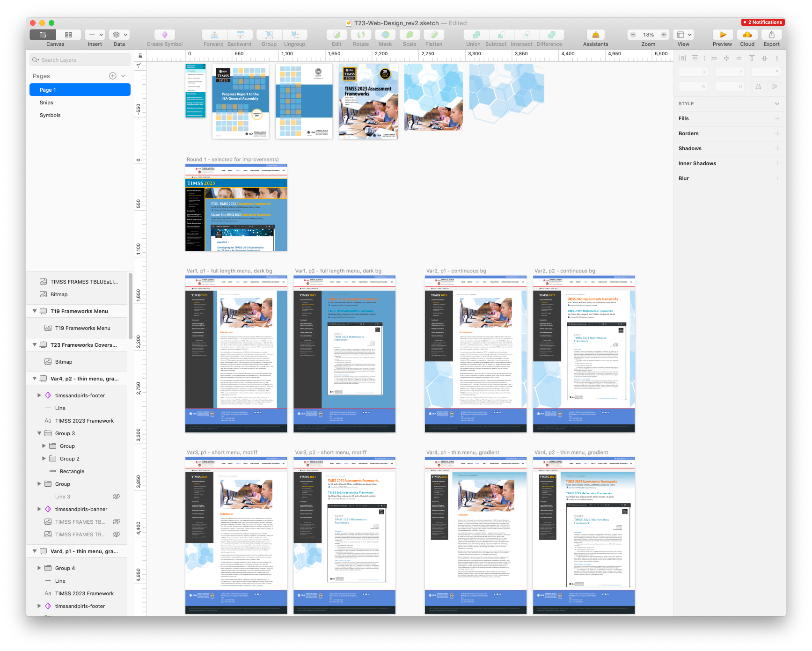The image size is (812, 651).
Task: Add a new Fill style
Action: point(777,118)
